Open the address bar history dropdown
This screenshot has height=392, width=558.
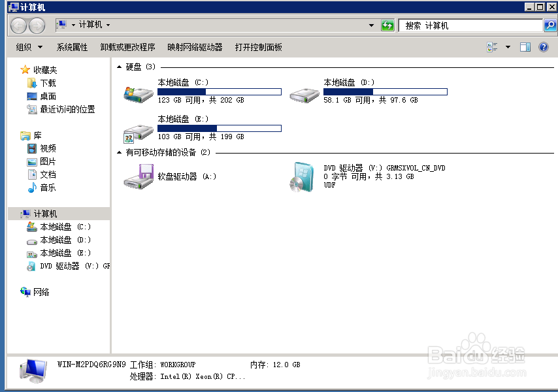point(371,25)
